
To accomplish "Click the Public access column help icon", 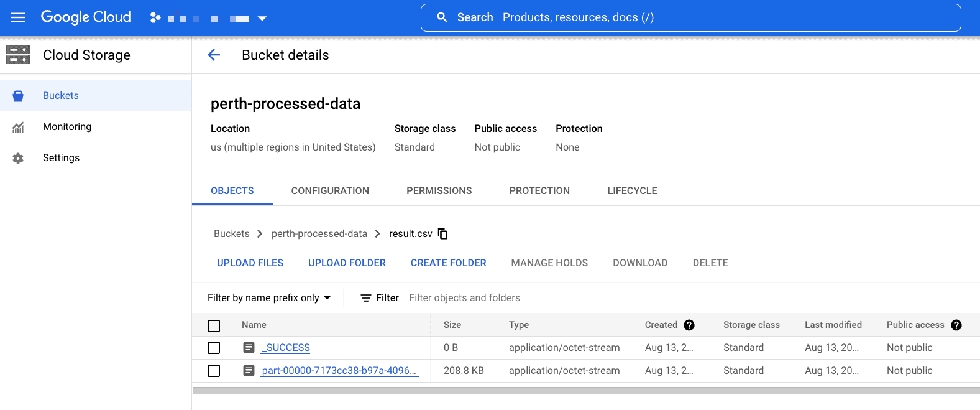I will (x=956, y=325).
